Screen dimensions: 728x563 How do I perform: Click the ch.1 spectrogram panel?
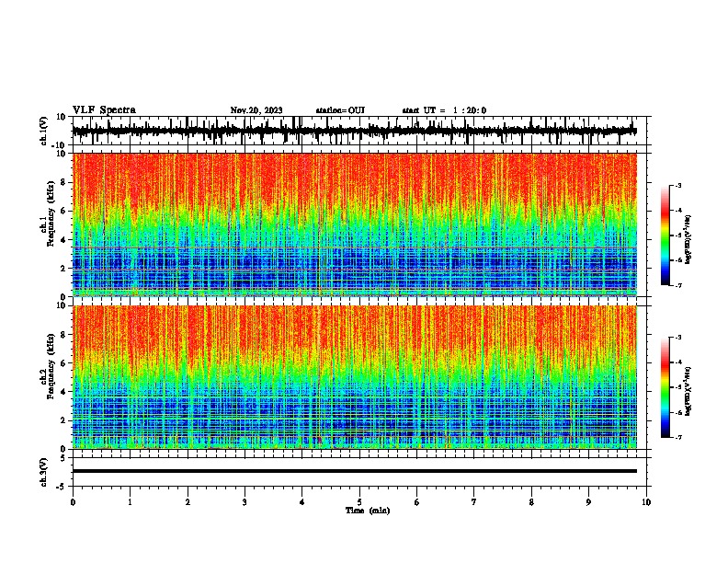[354, 224]
